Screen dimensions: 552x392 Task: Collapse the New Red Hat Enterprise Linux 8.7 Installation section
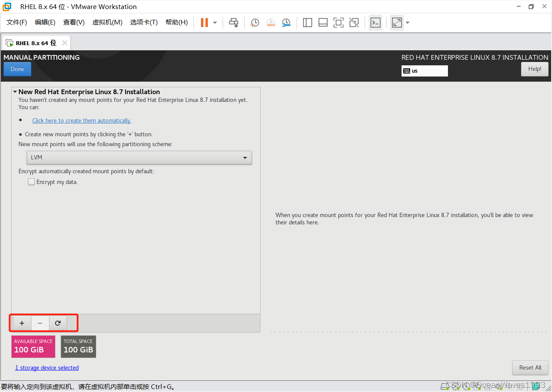(x=15, y=92)
